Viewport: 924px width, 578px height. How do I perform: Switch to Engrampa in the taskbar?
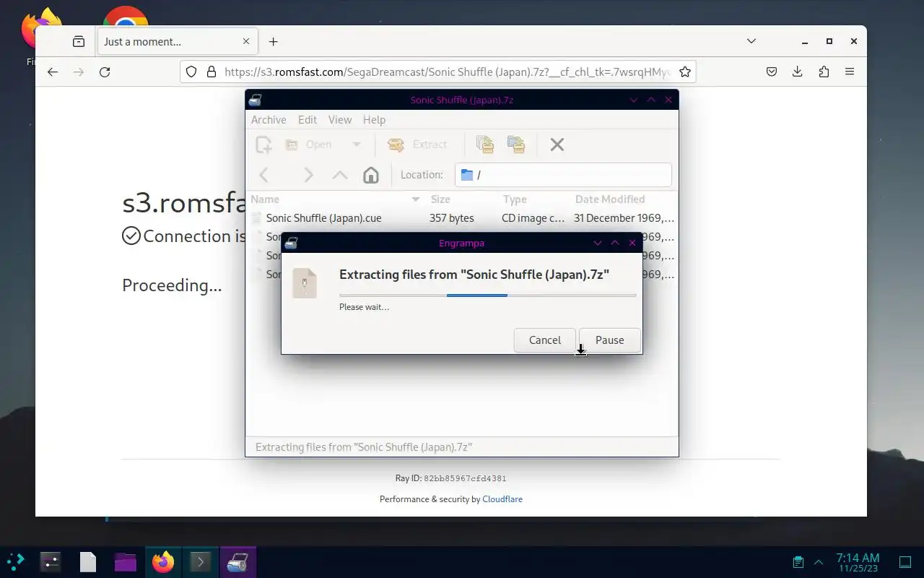coord(238,561)
